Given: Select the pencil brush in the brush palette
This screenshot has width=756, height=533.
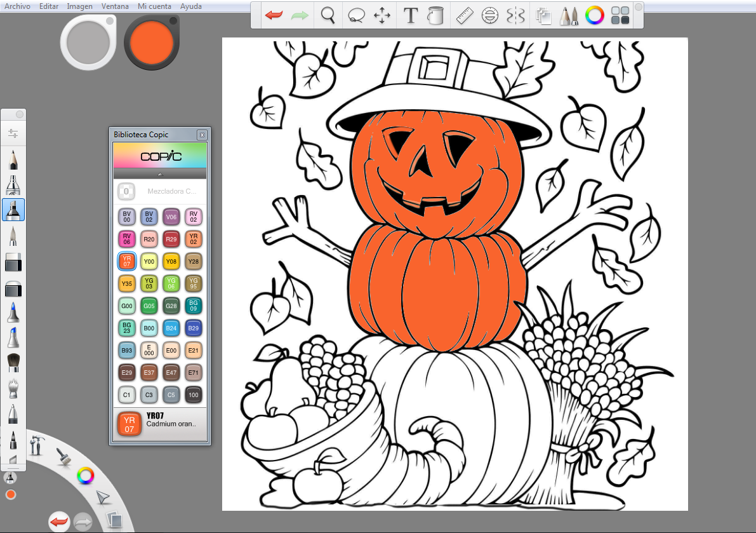Looking at the screenshot, I should (x=13, y=159).
